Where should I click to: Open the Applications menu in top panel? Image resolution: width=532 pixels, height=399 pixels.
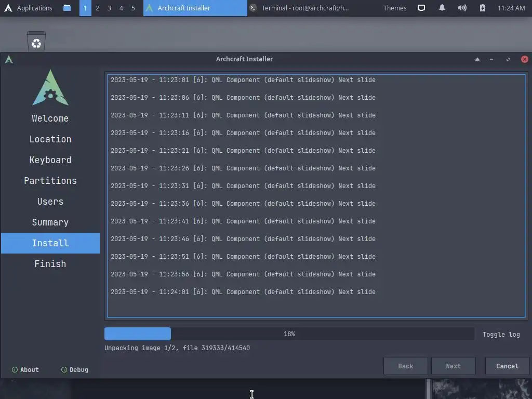[28, 8]
